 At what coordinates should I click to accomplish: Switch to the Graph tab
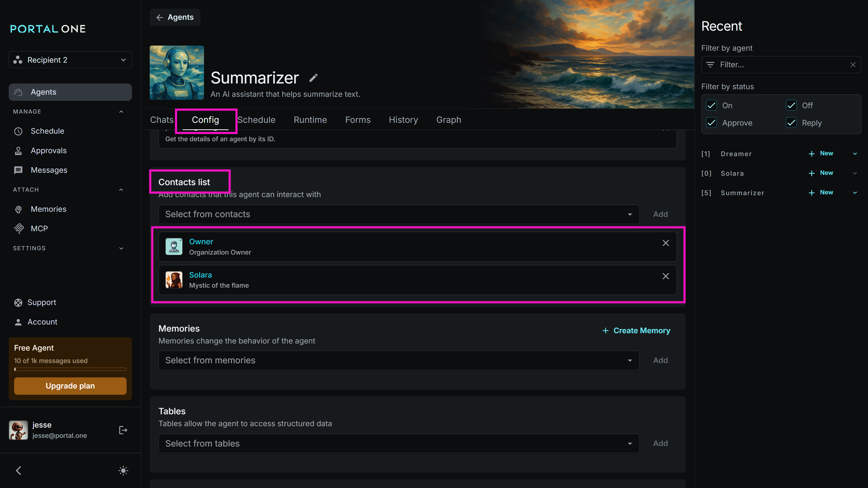[x=448, y=120]
